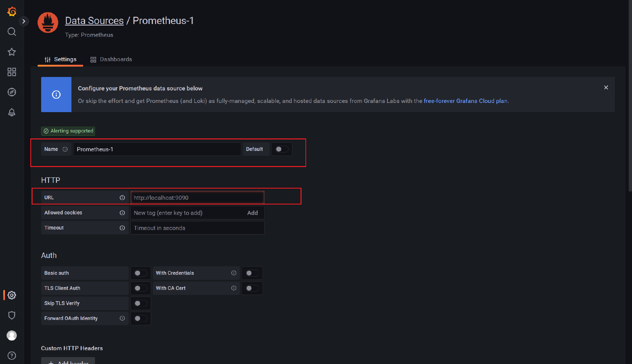Screen dimensions: 632x364
Task: Switch to the Dashboards tab
Action: click(x=111, y=60)
